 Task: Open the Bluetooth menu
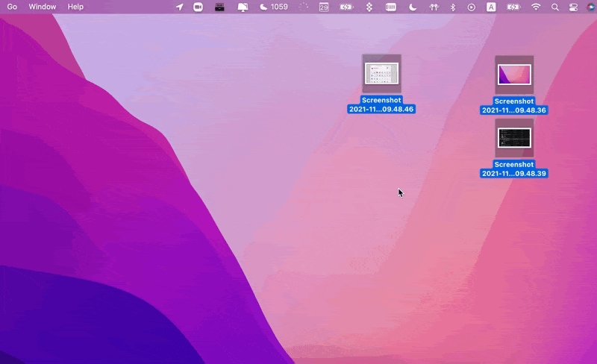click(x=453, y=7)
